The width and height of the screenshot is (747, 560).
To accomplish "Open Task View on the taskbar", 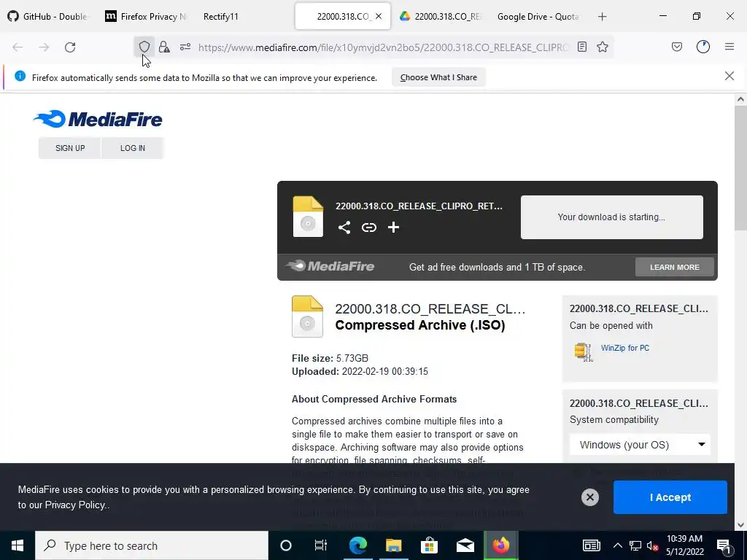I will (x=321, y=545).
